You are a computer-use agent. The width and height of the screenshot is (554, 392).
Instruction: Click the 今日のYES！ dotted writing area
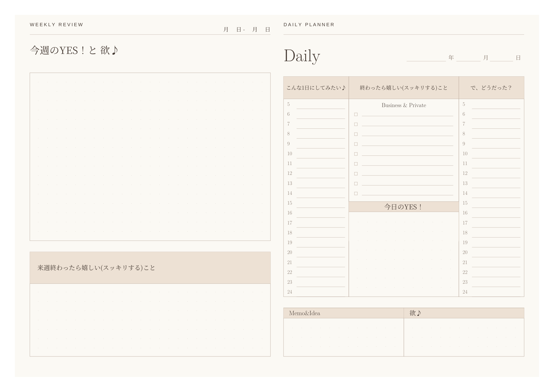pyautogui.click(x=404, y=254)
